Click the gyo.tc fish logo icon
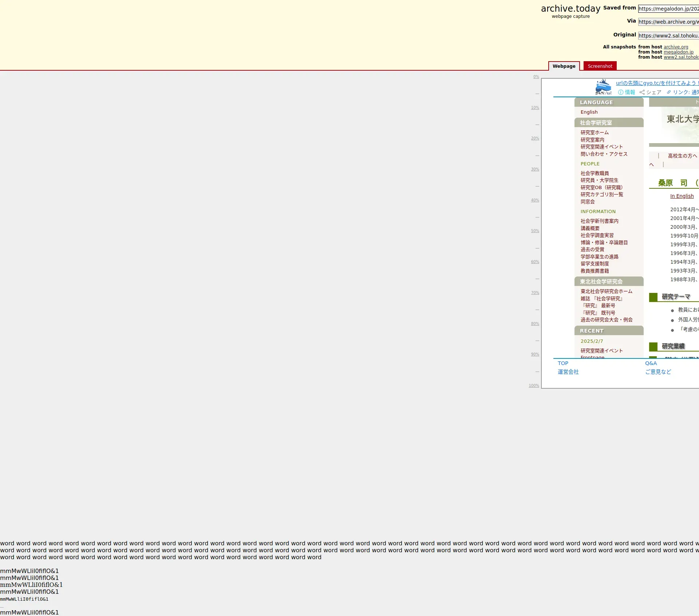 [x=603, y=87]
